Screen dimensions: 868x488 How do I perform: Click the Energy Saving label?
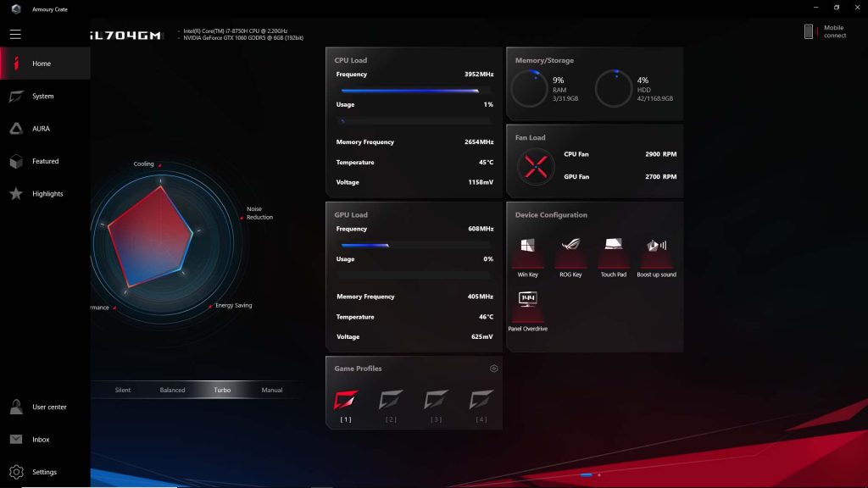234,305
